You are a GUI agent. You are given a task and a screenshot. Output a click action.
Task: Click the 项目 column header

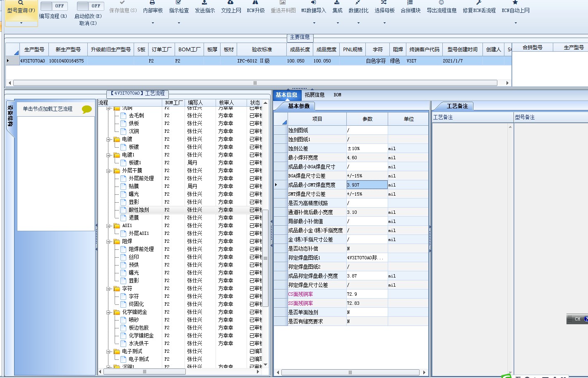317,119
